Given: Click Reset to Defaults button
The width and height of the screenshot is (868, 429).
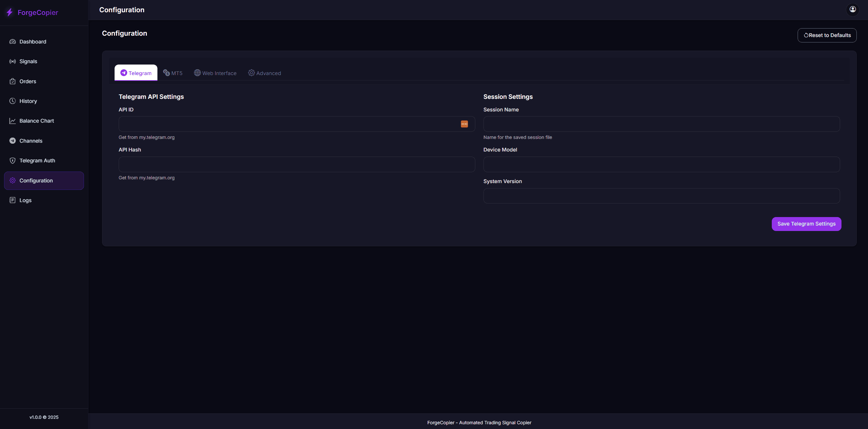Looking at the screenshot, I should click(x=827, y=35).
